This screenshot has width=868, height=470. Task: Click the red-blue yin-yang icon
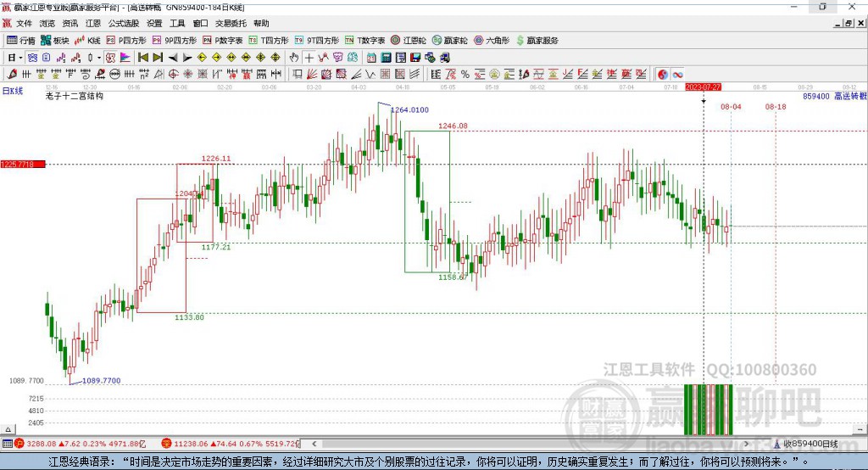(x=663, y=75)
